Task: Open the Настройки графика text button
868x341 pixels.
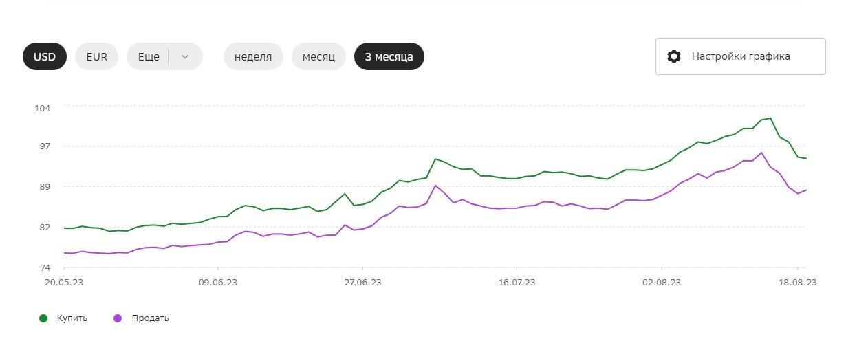Action: 741,56
